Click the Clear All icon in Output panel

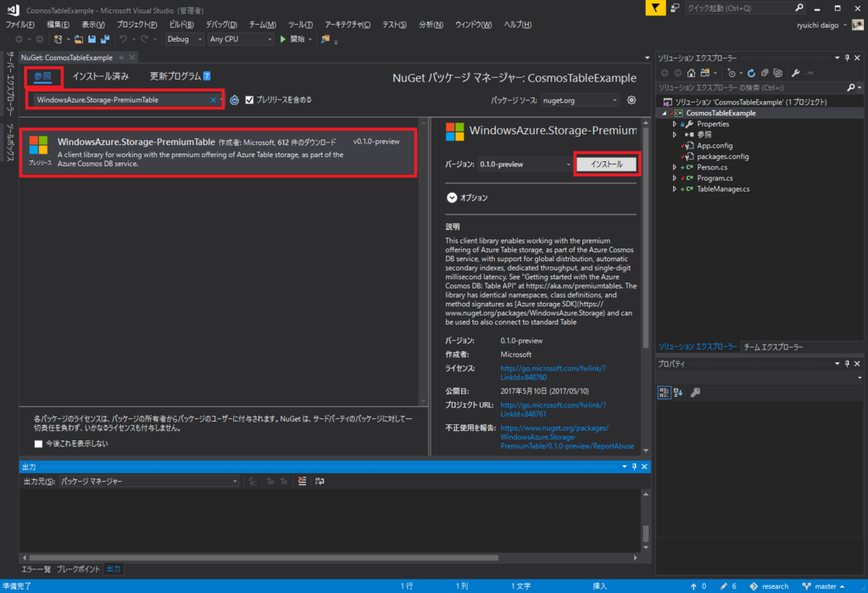303,481
